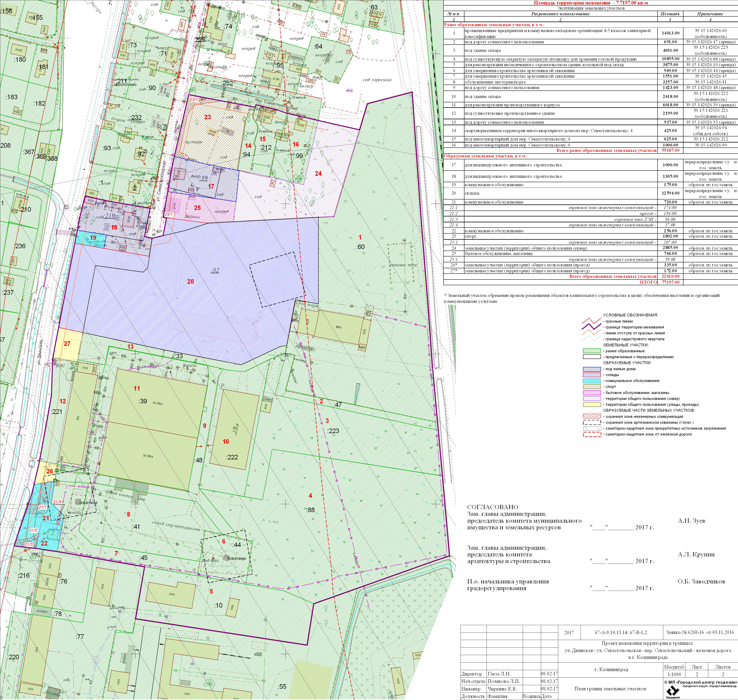
Task: Click parcel number 20 on the map
Action: click(190, 282)
